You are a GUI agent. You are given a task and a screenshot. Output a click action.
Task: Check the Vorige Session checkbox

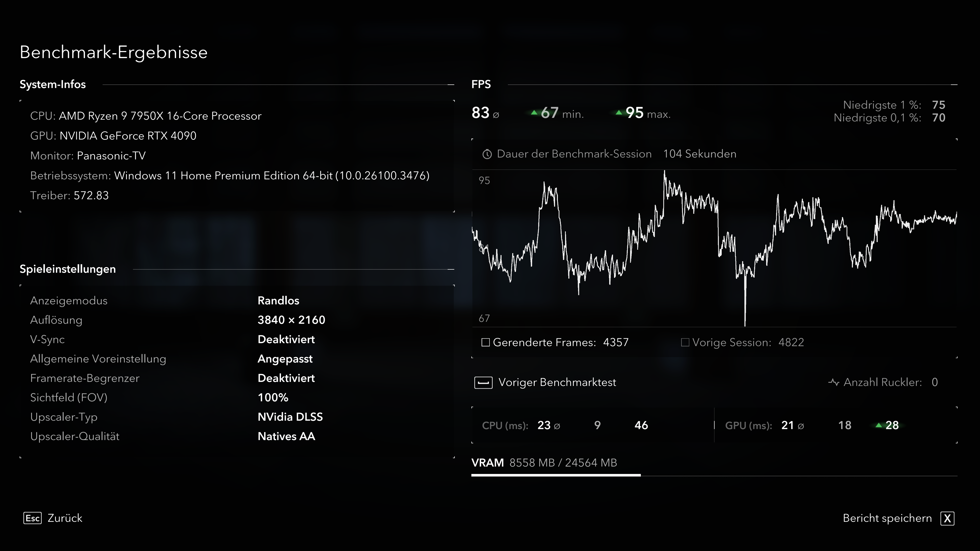[685, 342]
